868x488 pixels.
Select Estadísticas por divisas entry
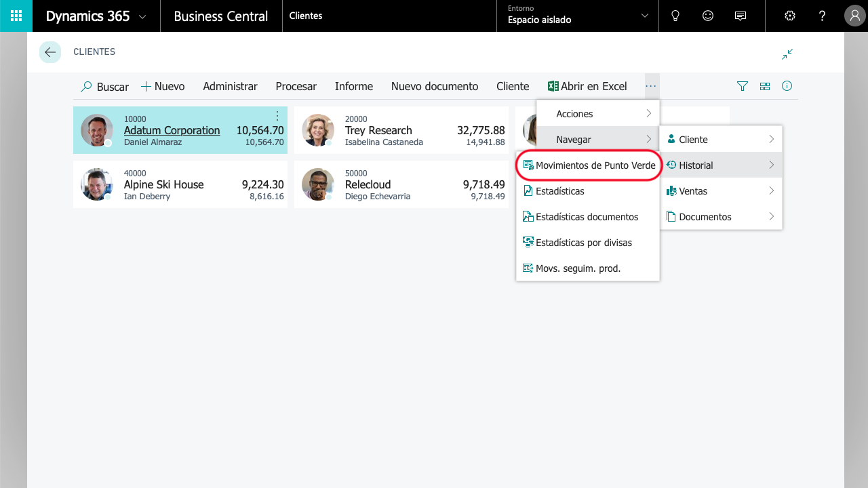tap(588, 243)
